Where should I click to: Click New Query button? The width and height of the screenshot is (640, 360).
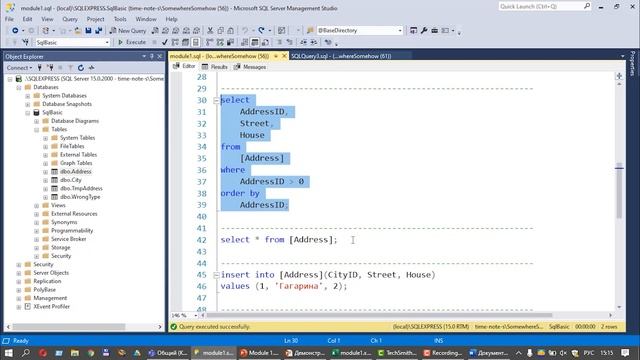pyautogui.click(x=128, y=31)
